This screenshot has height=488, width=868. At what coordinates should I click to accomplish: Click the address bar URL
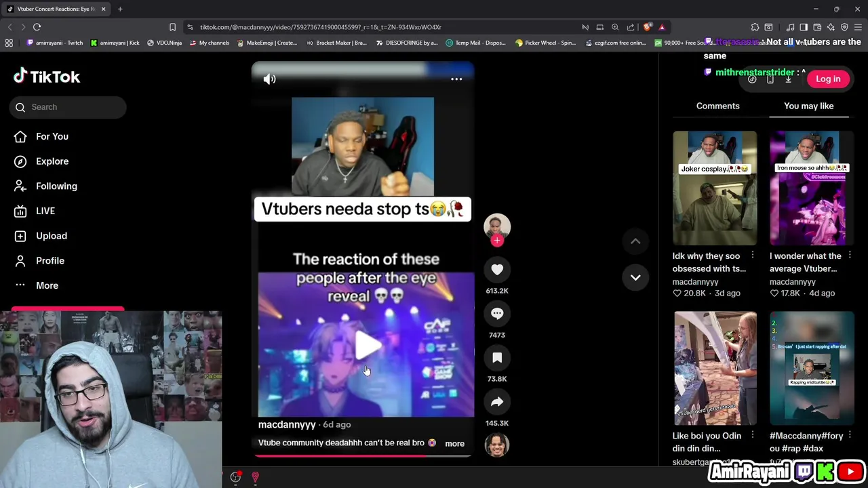click(x=320, y=27)
